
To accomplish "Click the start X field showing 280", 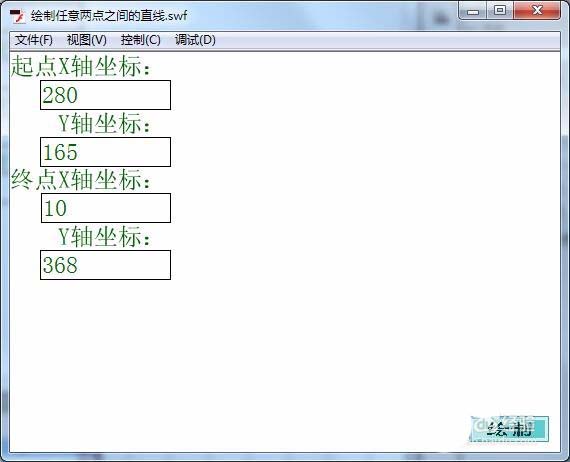I will click(105, 95).
